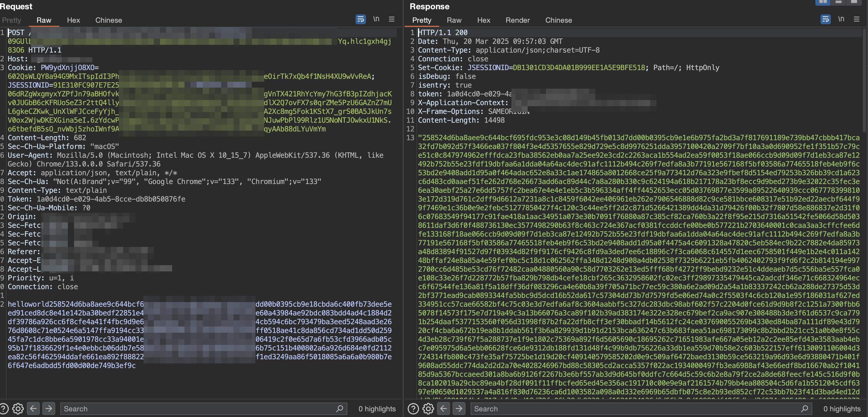Click 'isDebug: false' response header

[447, 76]
